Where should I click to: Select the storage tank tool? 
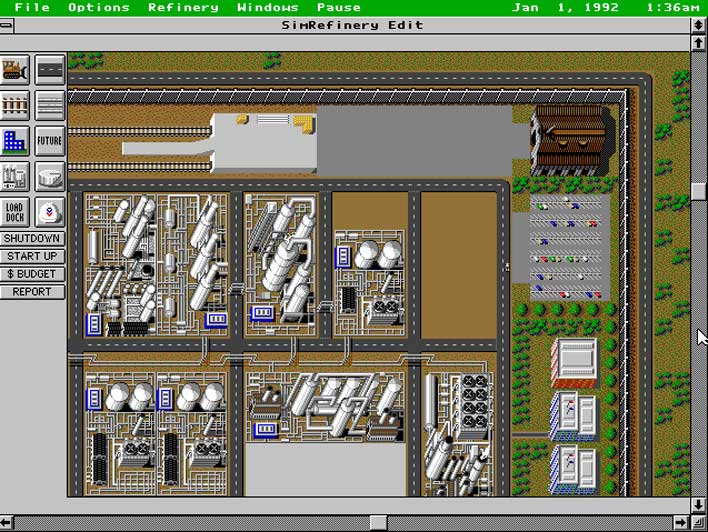[50, 177]
